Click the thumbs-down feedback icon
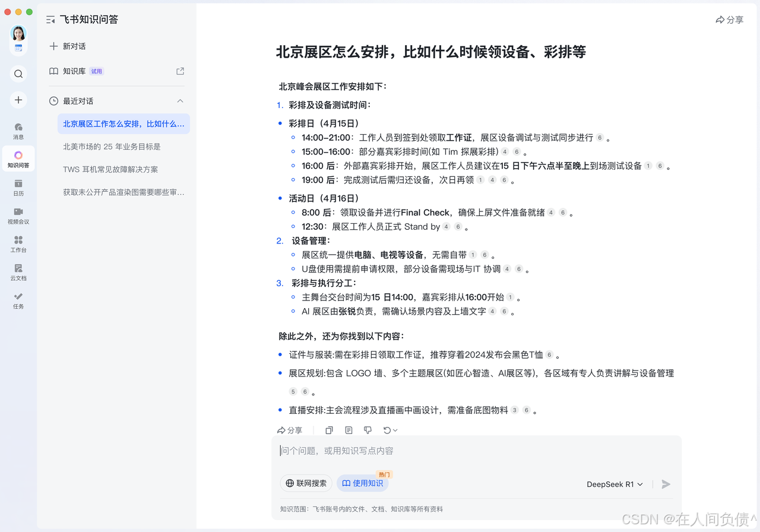The height and width of the screenshot is (532, 760). (x=368, y=430)
